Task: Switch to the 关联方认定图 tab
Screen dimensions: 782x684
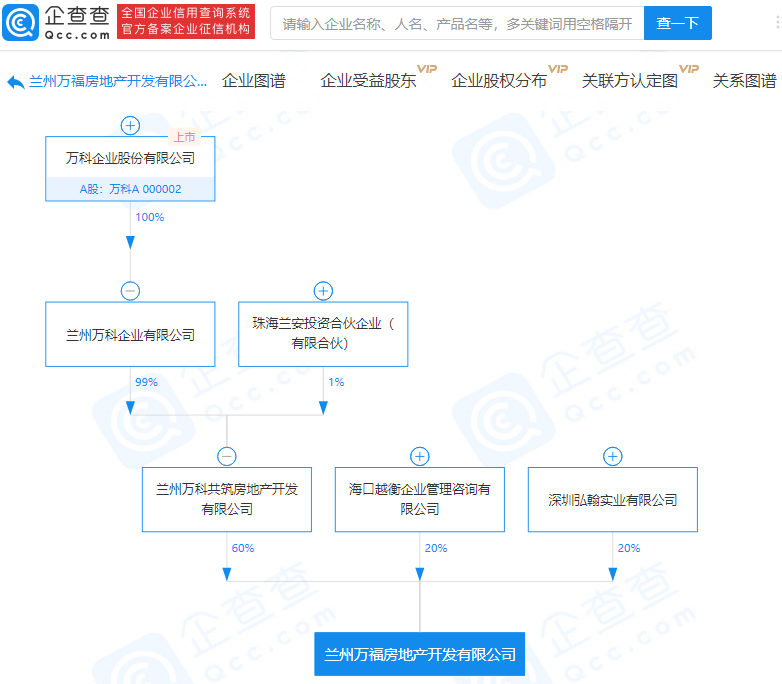Action: [629, 81]
